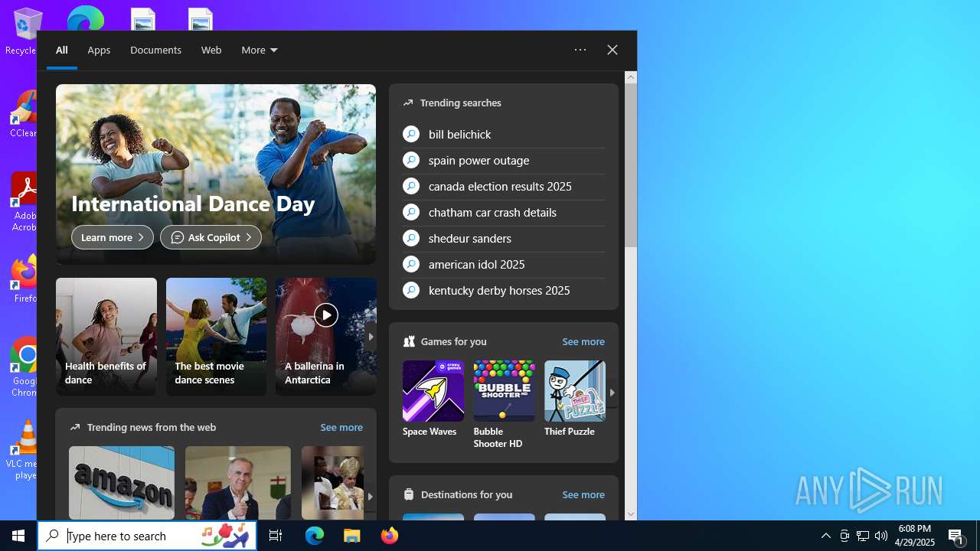
Task: Open Space Waves game
Action: [x=433, y=399]
